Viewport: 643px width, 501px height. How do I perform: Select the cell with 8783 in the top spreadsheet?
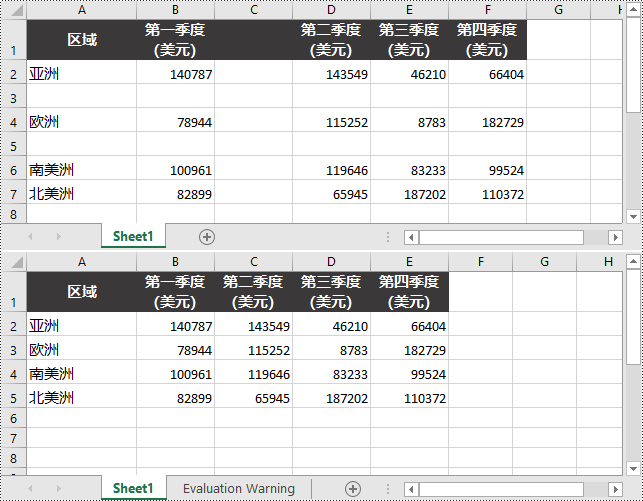pyautogui.click(x=409, y=120)
